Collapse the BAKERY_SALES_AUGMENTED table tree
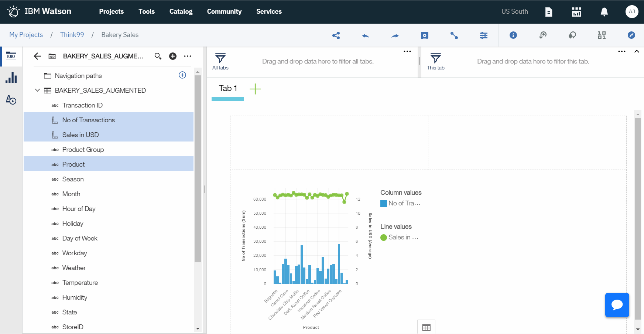Image resolution: width=644 pixels, height=334 pixels. [x=37, y=90]
